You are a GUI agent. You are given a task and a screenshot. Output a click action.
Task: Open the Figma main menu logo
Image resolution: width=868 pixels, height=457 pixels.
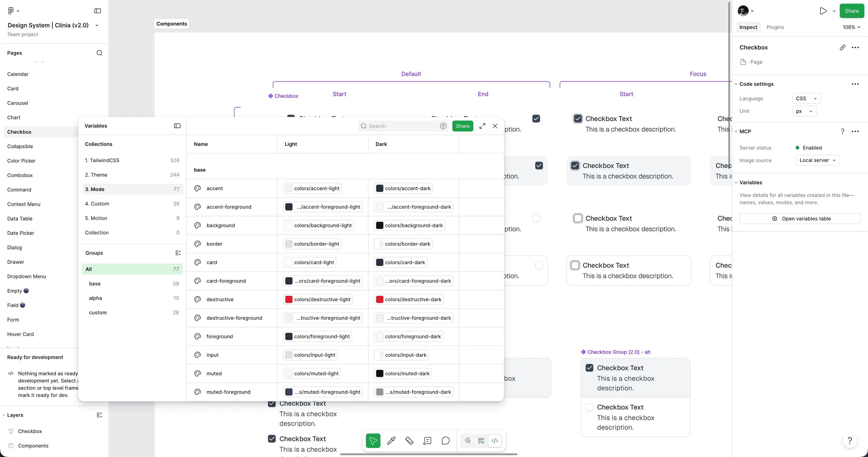point(11,11)
